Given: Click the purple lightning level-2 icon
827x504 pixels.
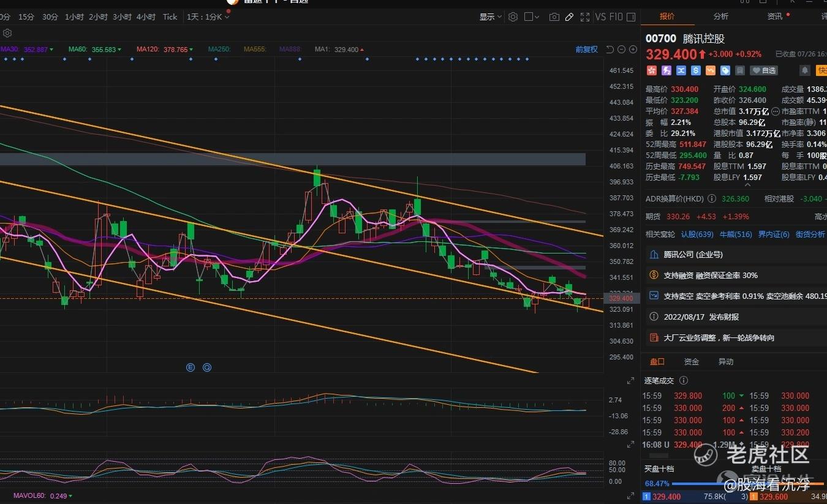Looking at the screenshot, I should (667, 70).
